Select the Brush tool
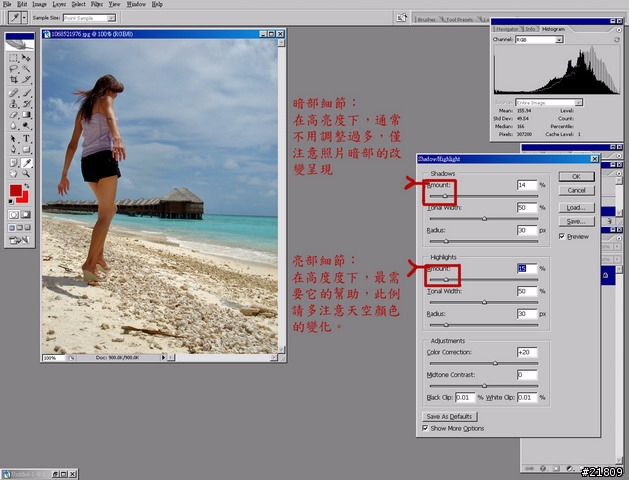 point(26,93)
